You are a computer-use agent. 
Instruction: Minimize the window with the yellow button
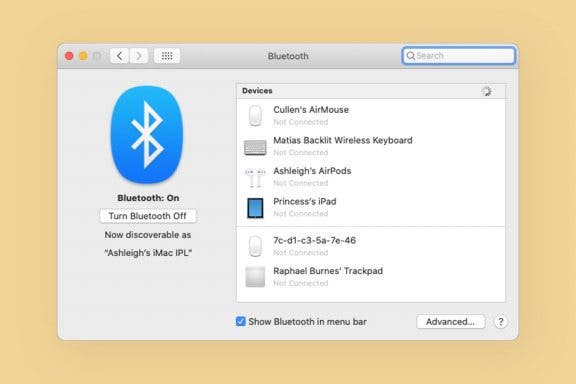pos(83,56)
